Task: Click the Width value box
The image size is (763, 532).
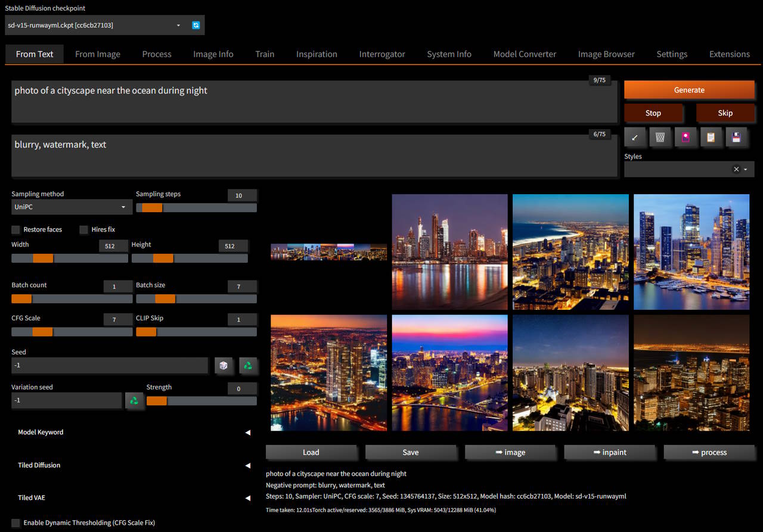Action: 113,246
